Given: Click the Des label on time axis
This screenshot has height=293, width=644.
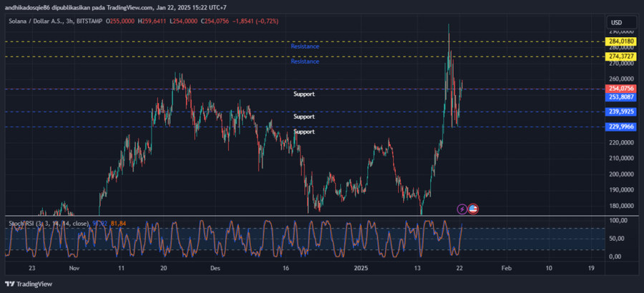Looking at the screenshot, I should (215, 268).
